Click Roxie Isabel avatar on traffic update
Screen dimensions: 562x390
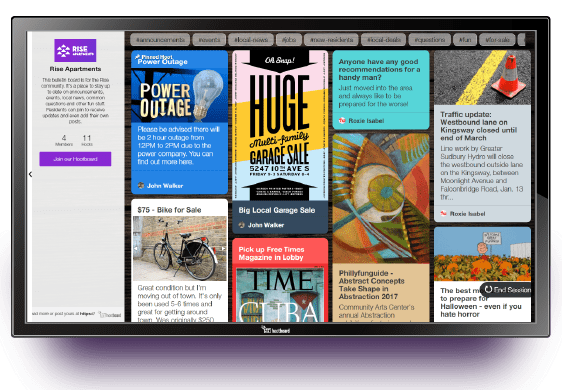click(443, 213)
